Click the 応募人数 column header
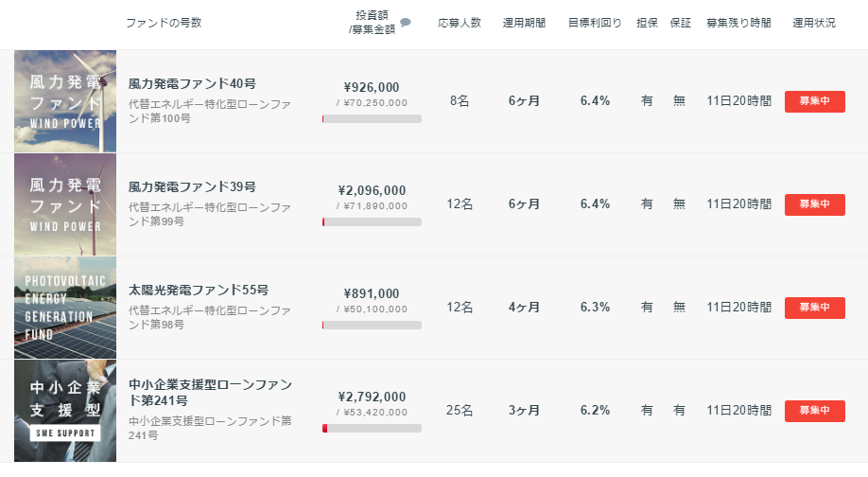 click(459, 23)
